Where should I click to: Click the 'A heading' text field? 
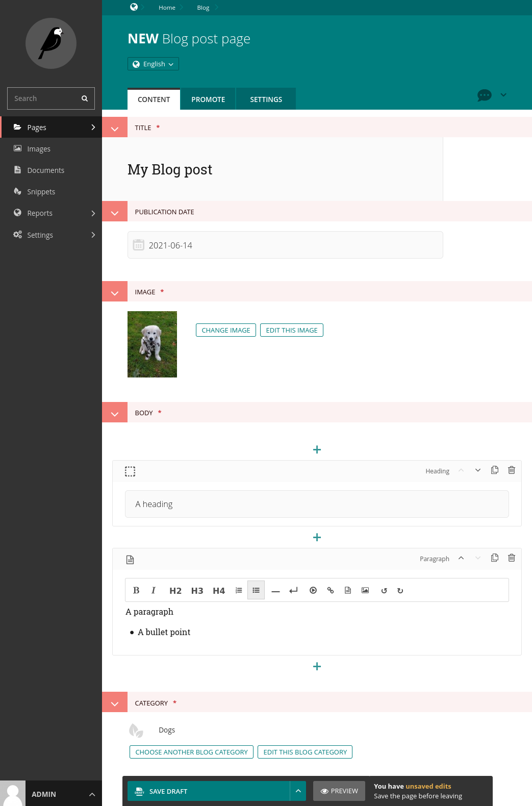(x=317, y=504)
